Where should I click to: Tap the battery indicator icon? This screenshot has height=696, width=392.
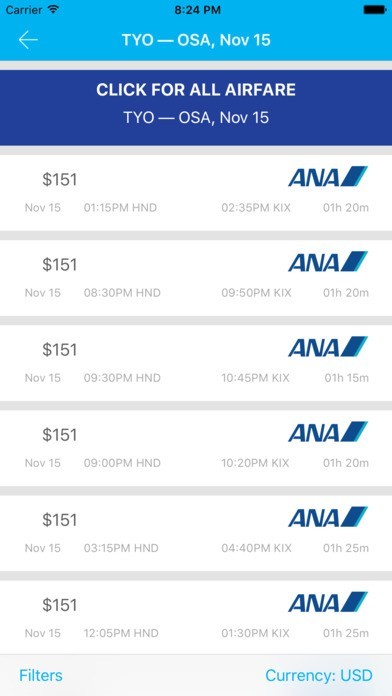coord(375,10)
